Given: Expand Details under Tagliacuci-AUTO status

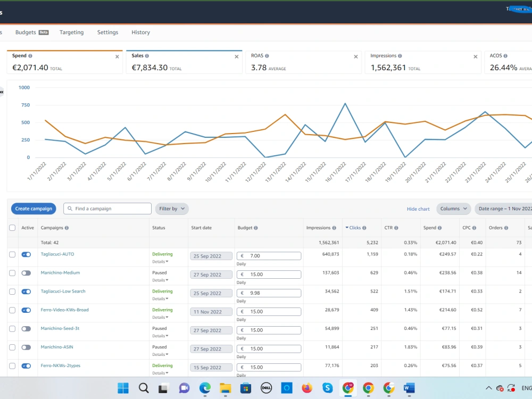Looking at the screenshot, I should (160, 262).
